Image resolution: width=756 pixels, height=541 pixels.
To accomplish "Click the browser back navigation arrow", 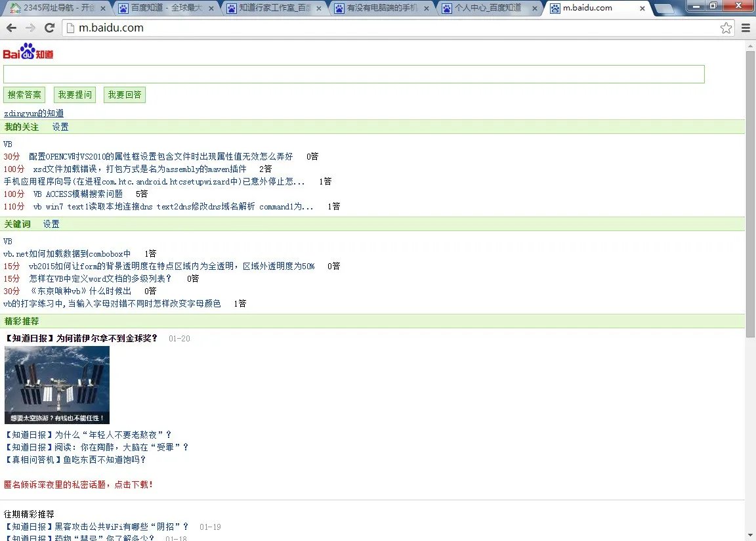I will (x=11, y=28).
